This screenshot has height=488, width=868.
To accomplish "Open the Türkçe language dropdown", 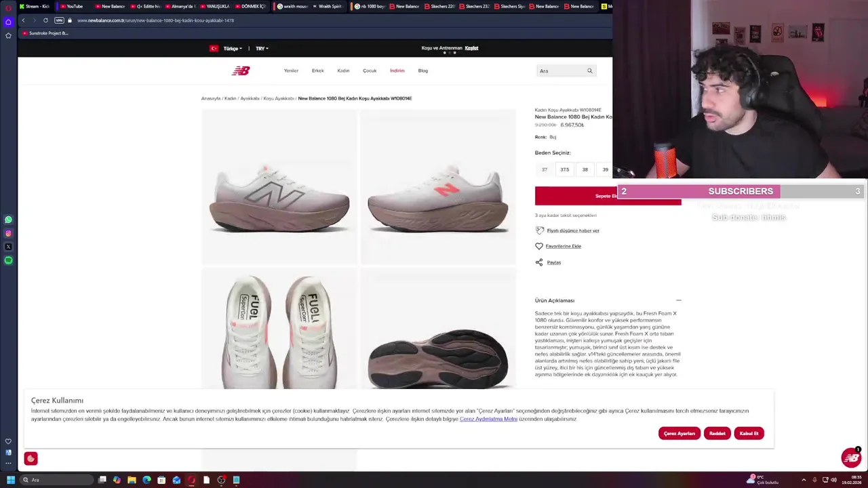I will coord(233,49).
